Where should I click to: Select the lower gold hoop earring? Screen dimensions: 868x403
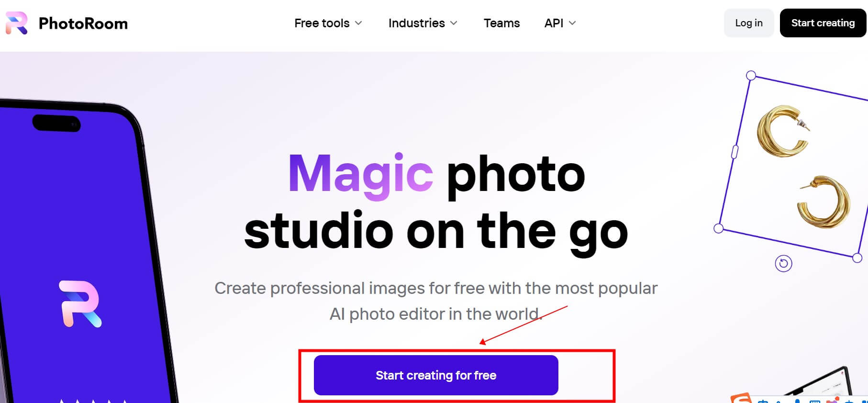pos(823,202)
